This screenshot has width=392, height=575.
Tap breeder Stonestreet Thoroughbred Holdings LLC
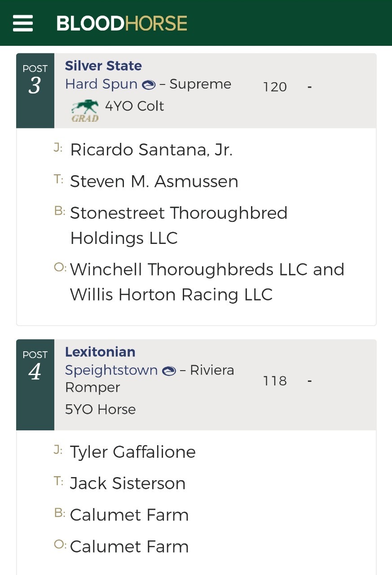(x=179, y=226)
